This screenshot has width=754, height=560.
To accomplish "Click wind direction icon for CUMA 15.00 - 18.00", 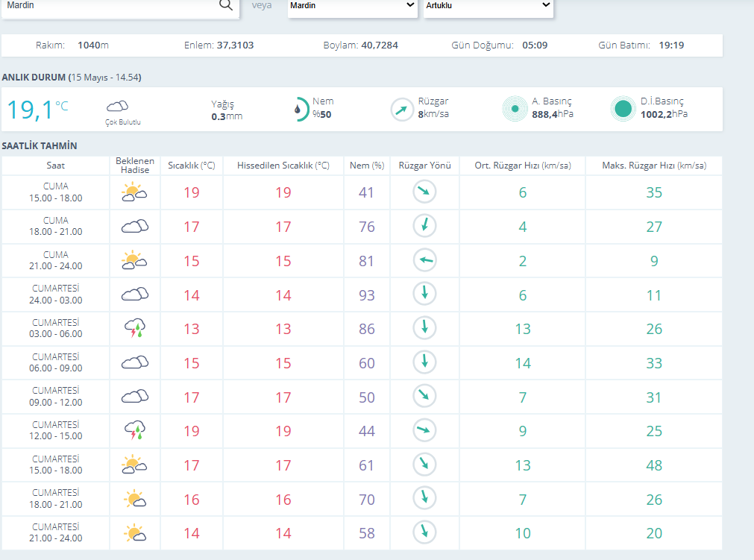I will point(424,192).
